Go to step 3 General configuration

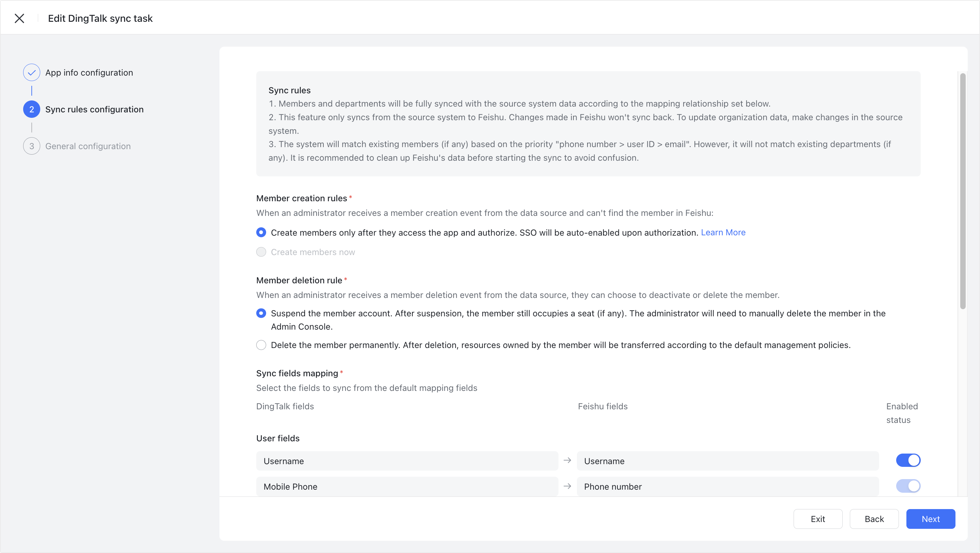(32, 146)
